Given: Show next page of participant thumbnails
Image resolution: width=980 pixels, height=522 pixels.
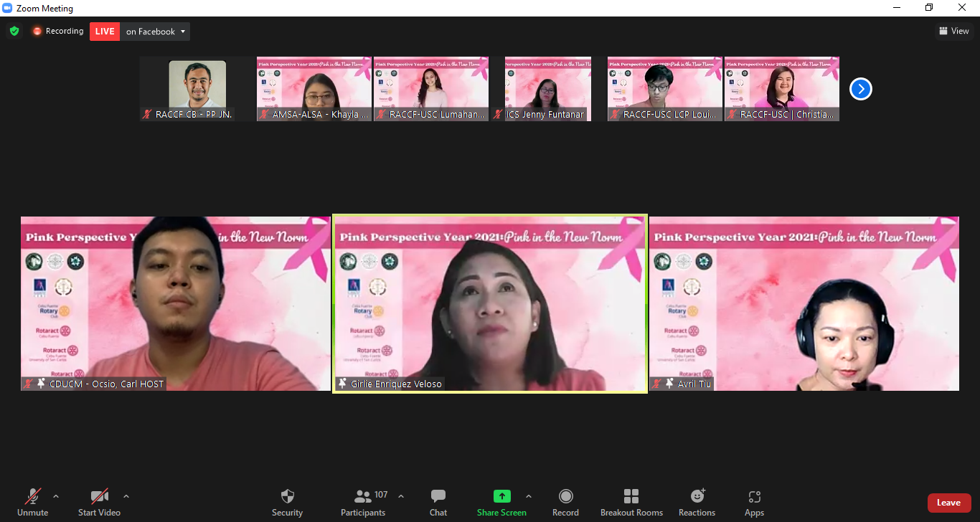Looking at the screenshot, I should 860,89.
